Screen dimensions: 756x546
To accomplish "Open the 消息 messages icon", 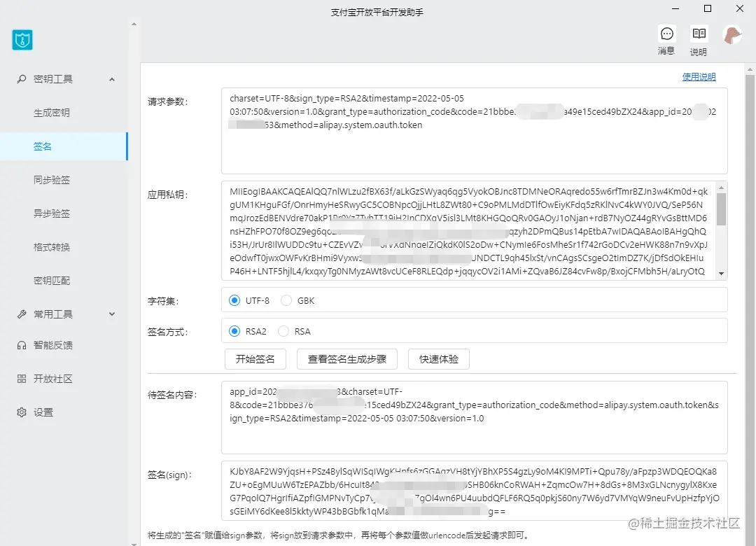I will tap(666, 34).
